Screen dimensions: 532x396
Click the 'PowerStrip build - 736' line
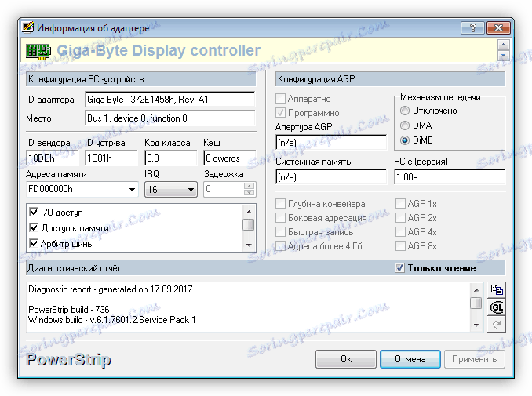tap(69, 310)
